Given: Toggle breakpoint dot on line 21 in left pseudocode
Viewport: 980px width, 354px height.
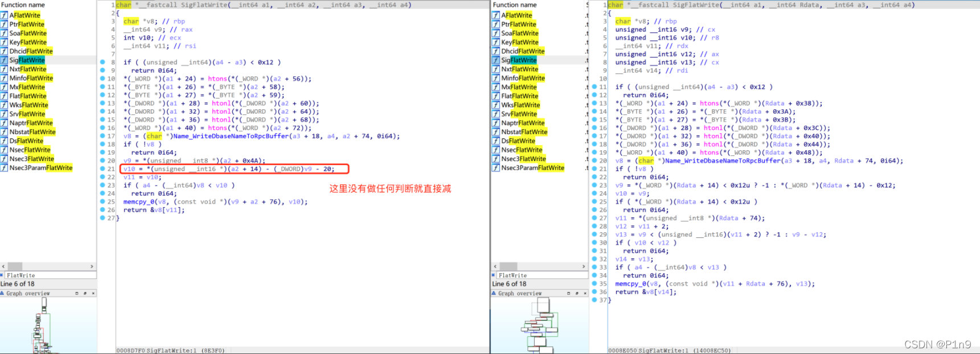Looking at the screenshot, I should point(102,169).
